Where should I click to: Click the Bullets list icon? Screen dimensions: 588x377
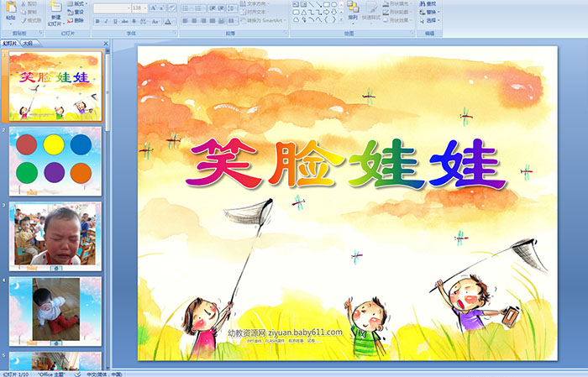pos(186,8)
